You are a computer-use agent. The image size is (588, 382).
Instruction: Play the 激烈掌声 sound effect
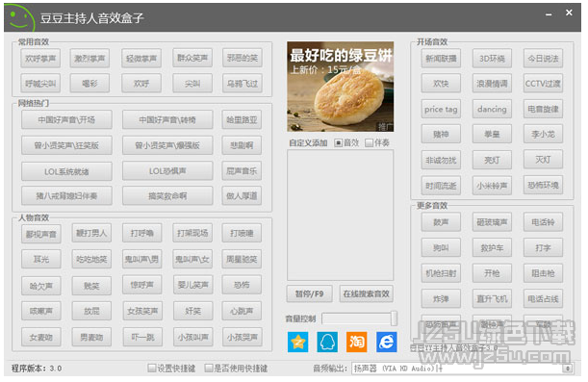(x=89, y=58)
